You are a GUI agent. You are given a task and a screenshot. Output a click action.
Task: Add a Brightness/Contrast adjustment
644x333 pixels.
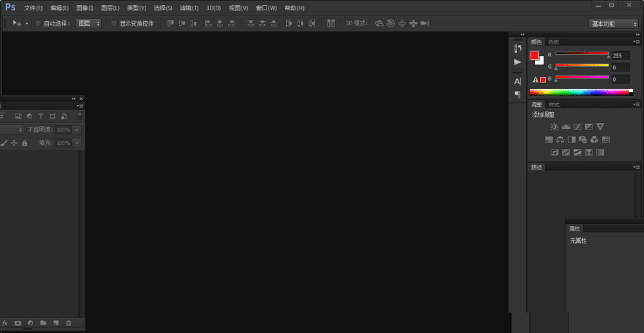tap(554, 127)
